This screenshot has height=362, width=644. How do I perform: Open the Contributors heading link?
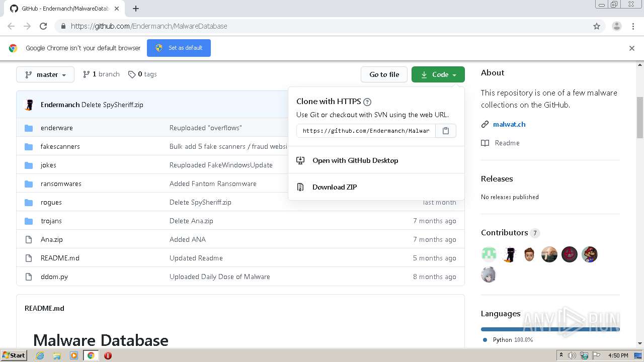504,233
